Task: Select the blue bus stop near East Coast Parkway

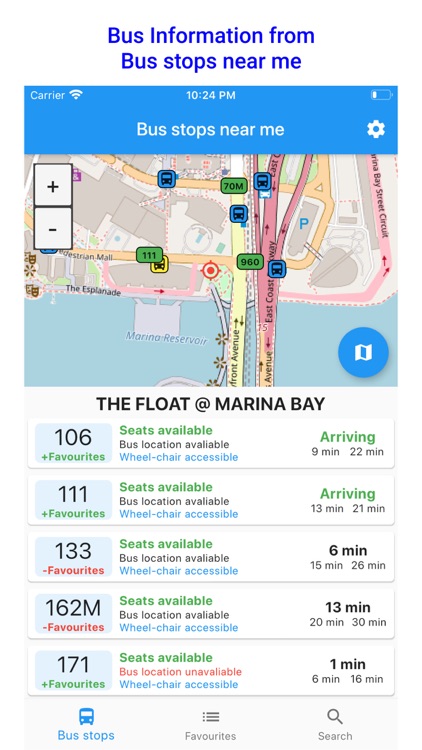Action: [277, 269]
